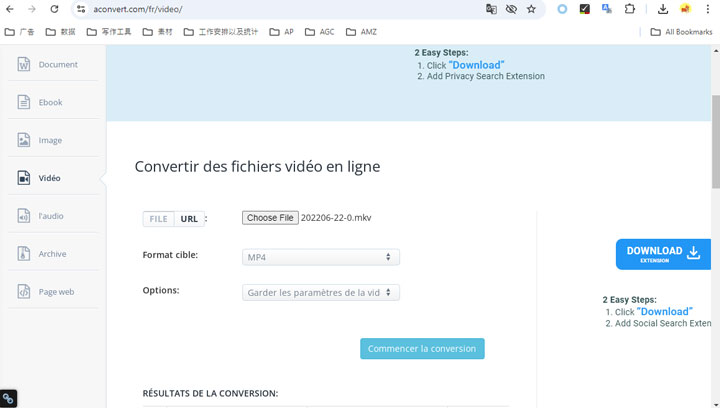The width and height of the screenshot is (720, 408).
Task: Open the l'audio converter page
Action: [51, 216]
